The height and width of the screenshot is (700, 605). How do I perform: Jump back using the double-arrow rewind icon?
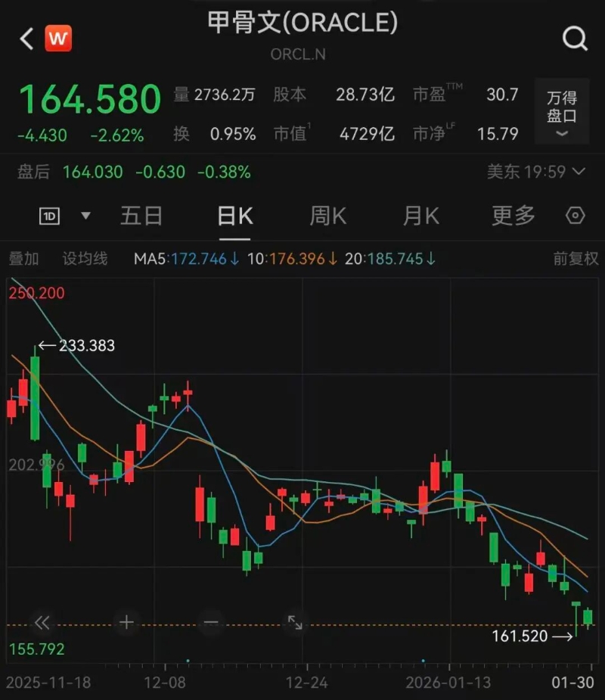42,622
